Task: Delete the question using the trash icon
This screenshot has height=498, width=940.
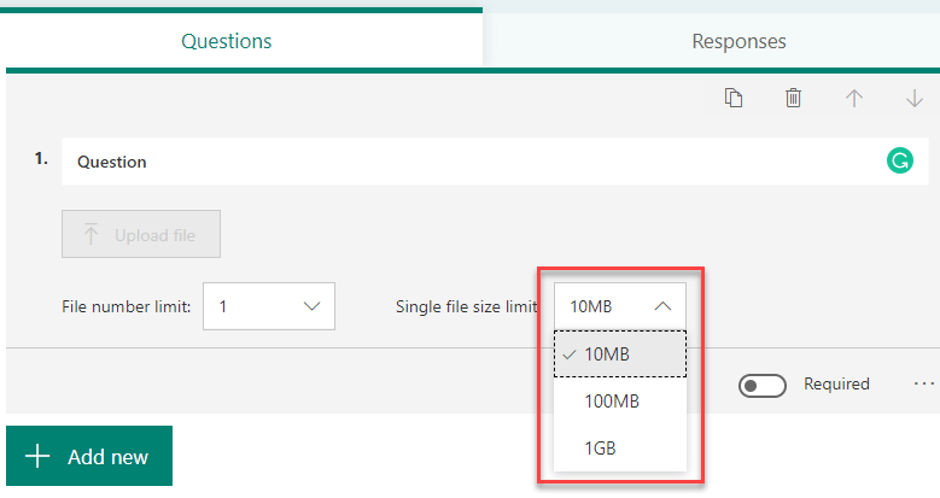Action: point(793,98)
